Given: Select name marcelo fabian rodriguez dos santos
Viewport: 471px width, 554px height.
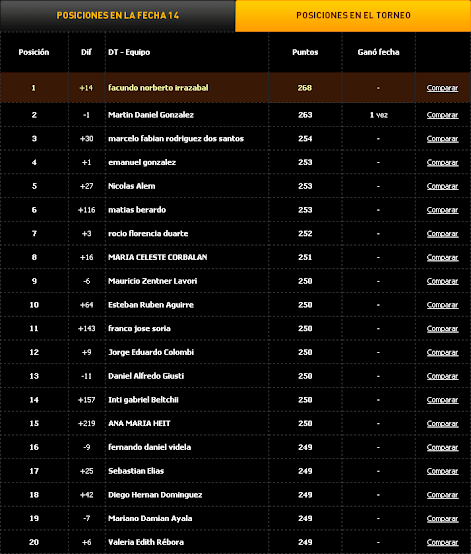Looking at the screenshot, I should click(176, 139).
